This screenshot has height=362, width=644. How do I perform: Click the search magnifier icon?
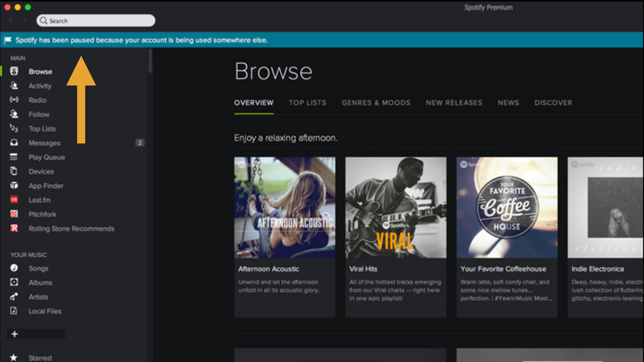(x=43, y=21)
